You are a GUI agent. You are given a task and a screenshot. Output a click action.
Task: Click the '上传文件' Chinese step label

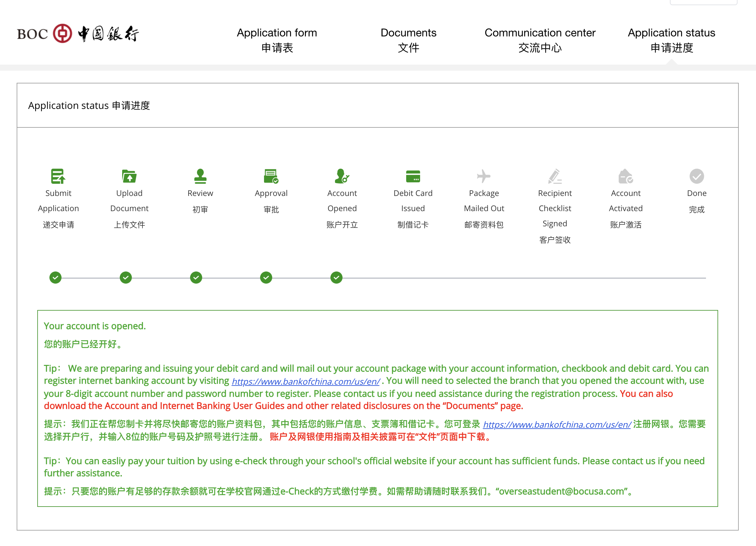tap(129, 224)
